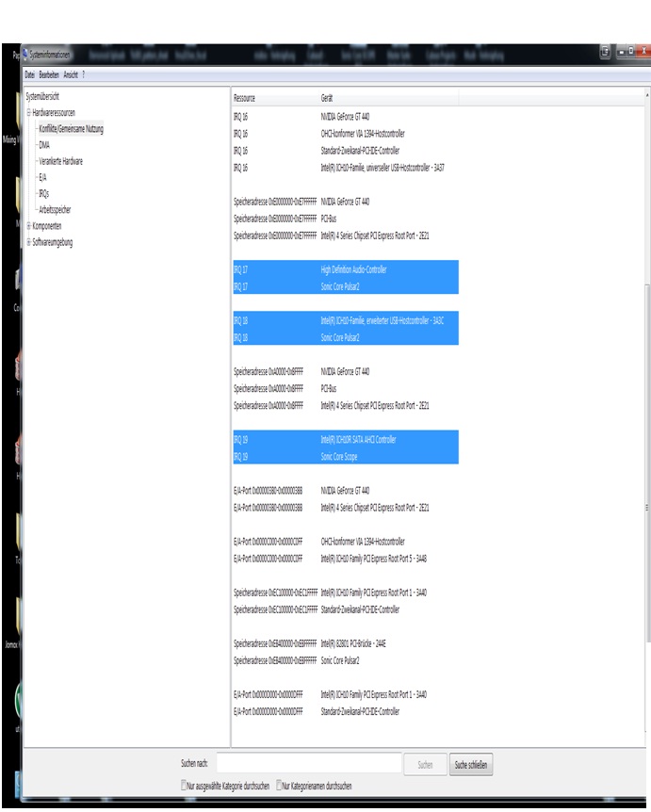The width and height of the screenshot is (651, 812).
Task: Select Arbeitsspeicher tree item
Action: tap(55, 210)
